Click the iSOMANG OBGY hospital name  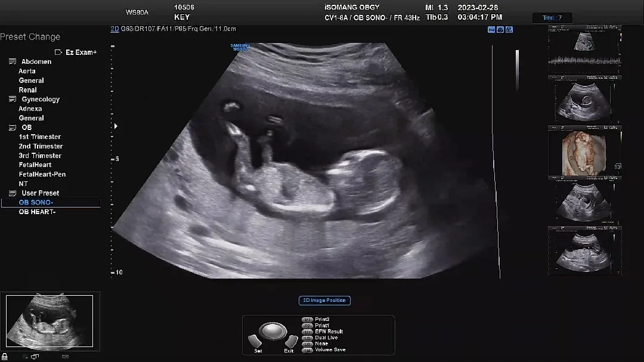(352, 7)
